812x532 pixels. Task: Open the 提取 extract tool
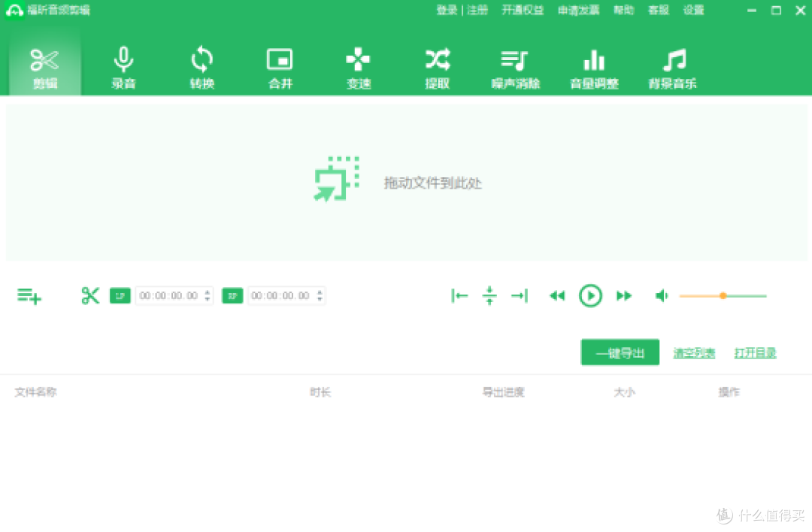pos(437,68)
